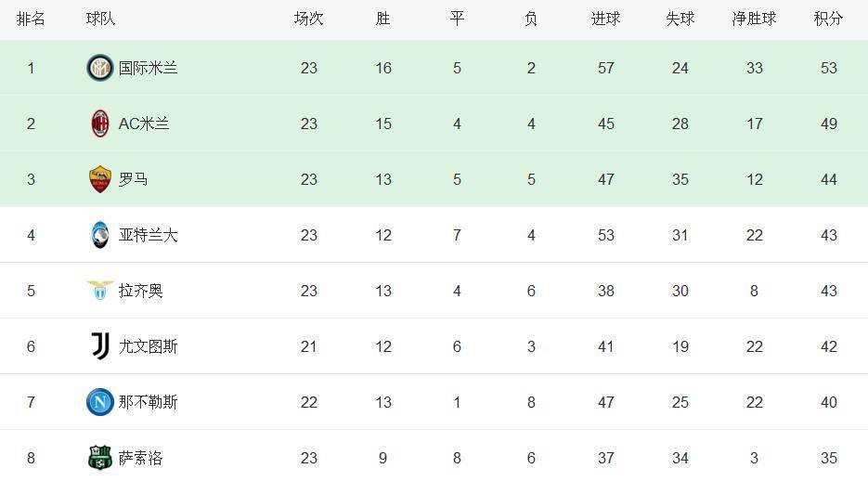Open the Juventus J logo

coord(100,346)
